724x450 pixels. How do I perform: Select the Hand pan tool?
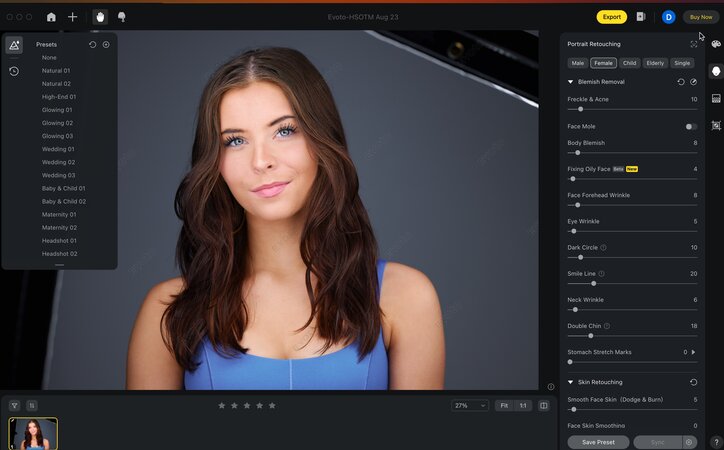pyautogui.click(x=100, y=17)
